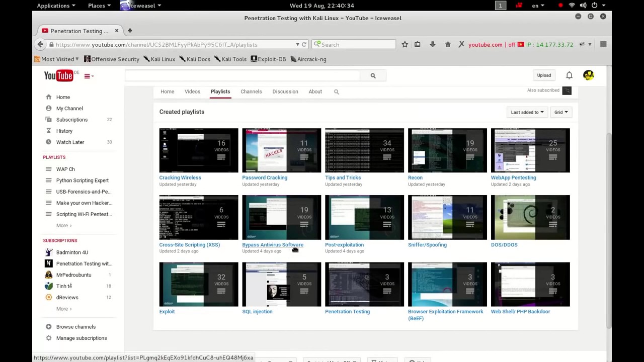Open the show bookmarks list icon
Image resolution: width=644 pixels, height=362 pixels.
[417, 44]
